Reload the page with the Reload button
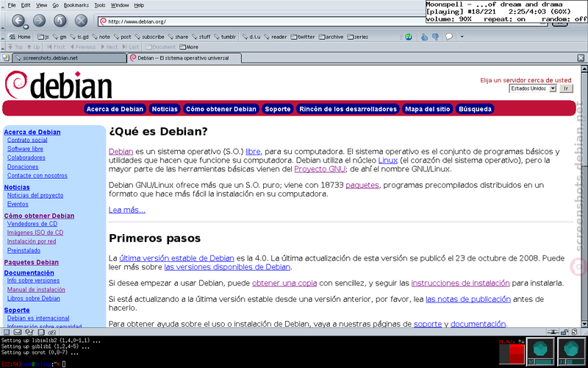 point(60,21)
